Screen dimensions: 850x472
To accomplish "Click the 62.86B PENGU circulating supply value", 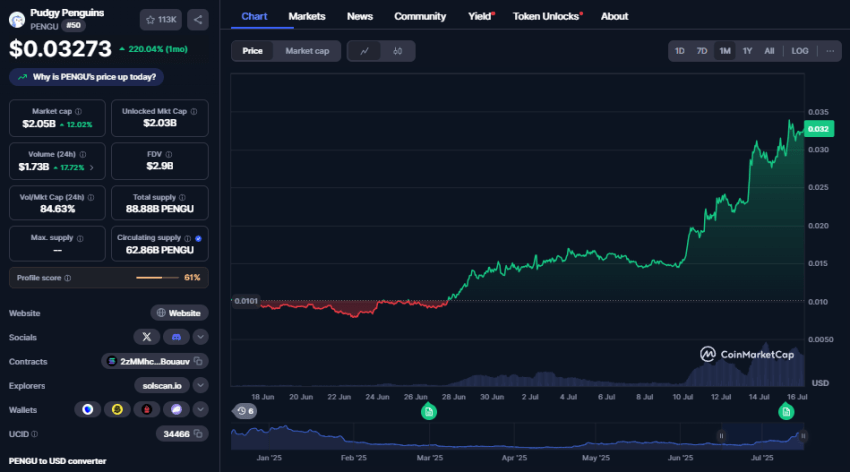I will tap(159, 250).
